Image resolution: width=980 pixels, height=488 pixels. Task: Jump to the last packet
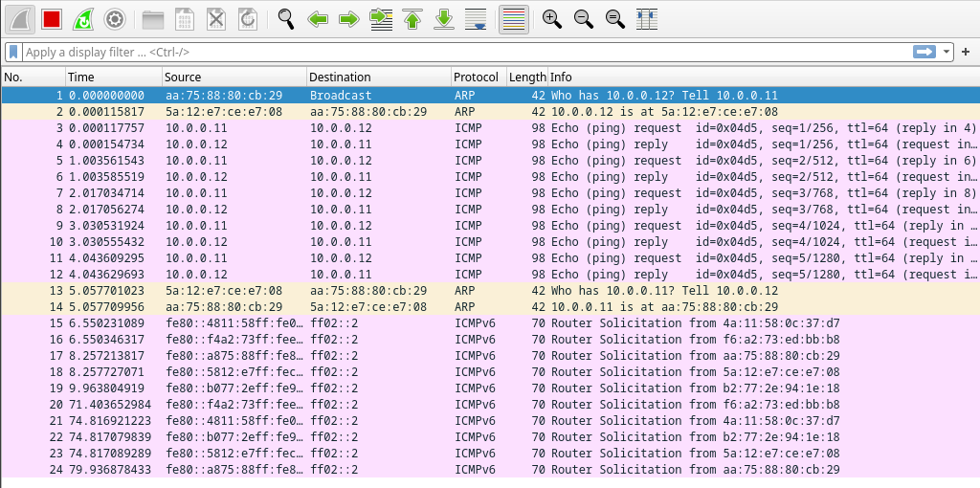tap(444, 19)
